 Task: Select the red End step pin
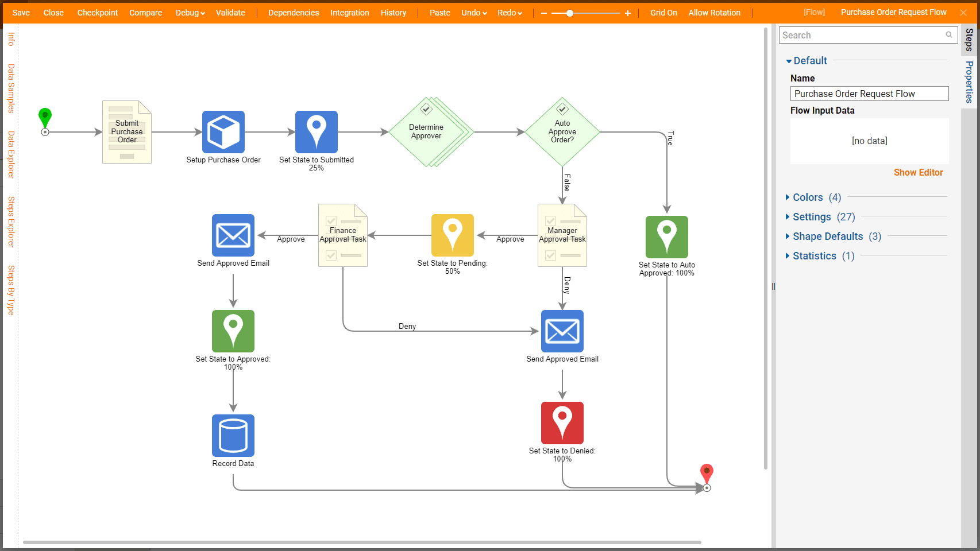coord(707,476)
